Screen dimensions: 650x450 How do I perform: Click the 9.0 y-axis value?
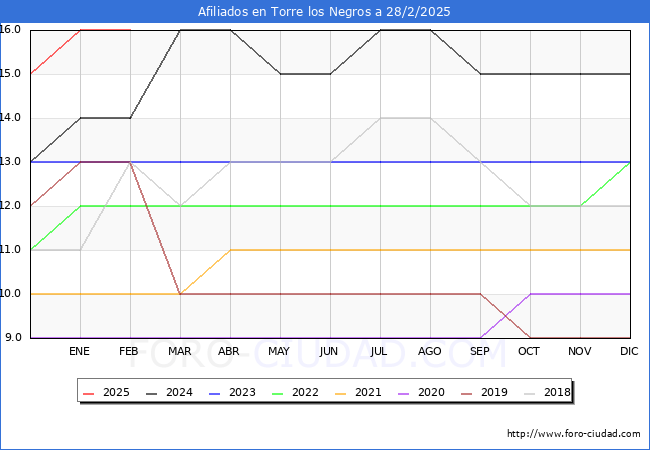[x=13, y=337]
